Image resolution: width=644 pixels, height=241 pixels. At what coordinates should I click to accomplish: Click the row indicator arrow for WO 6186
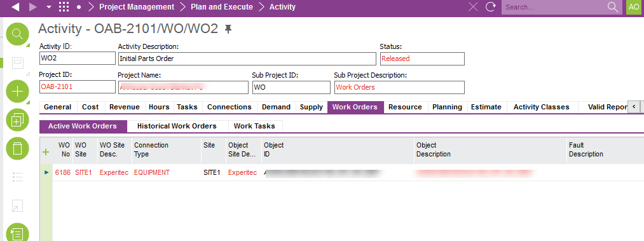(46, 172)
